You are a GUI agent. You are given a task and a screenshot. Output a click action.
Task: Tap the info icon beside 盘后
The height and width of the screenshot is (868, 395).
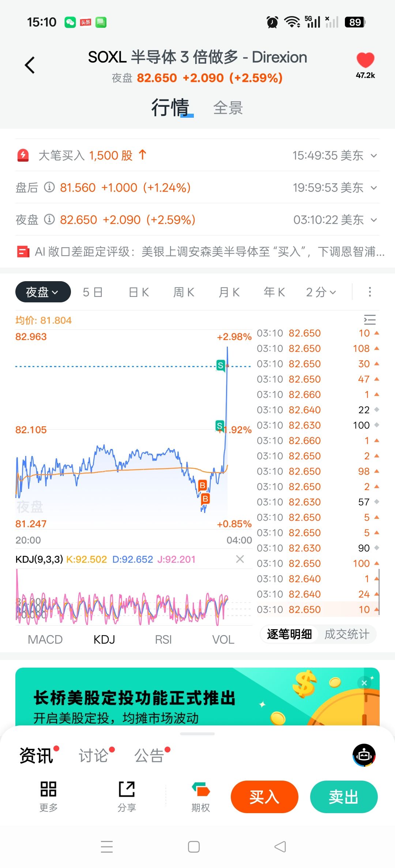click(49, 187)
